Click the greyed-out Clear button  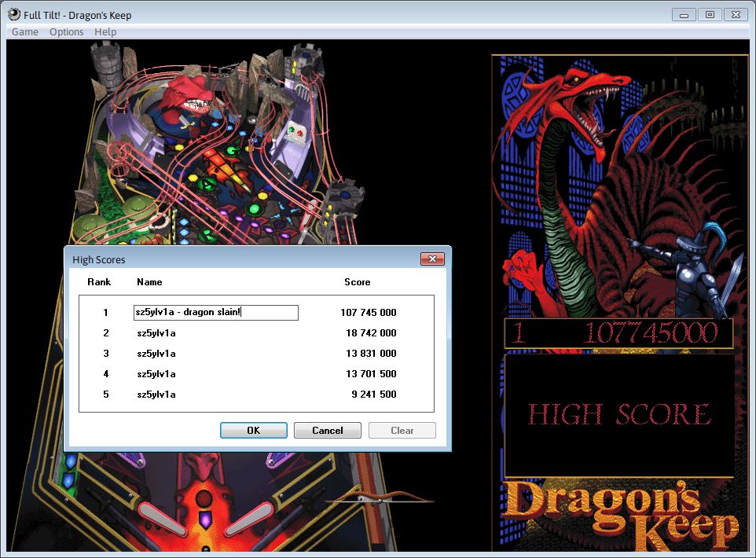[402, 430]
